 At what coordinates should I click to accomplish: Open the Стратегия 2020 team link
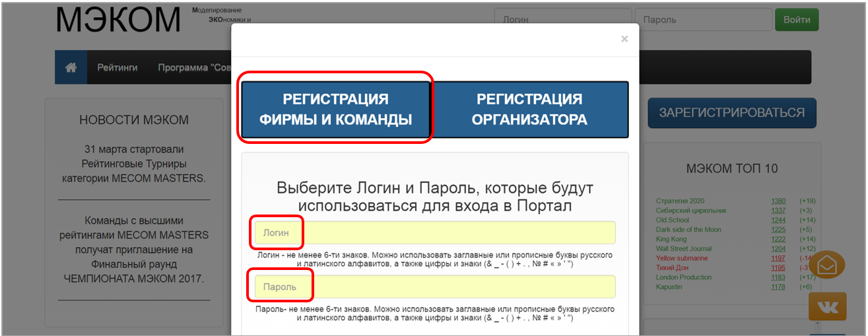(x=680, y=201)
